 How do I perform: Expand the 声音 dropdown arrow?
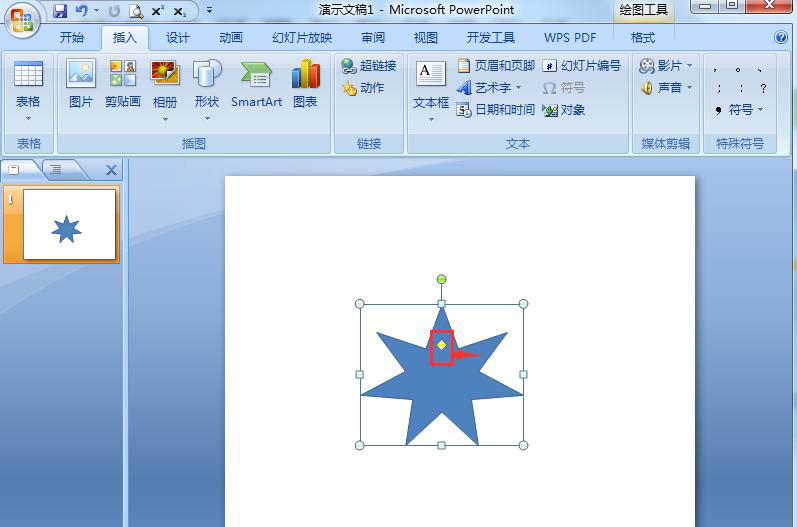pos(689,88)
